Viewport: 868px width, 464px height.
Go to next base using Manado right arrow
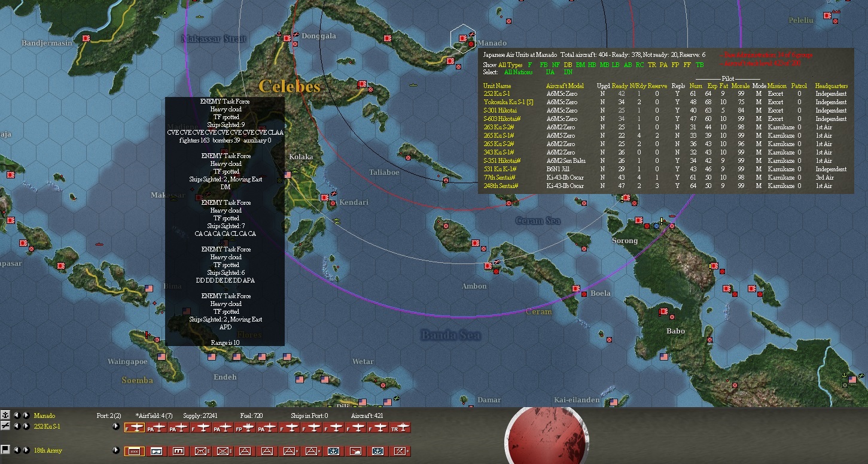point(26,415)
